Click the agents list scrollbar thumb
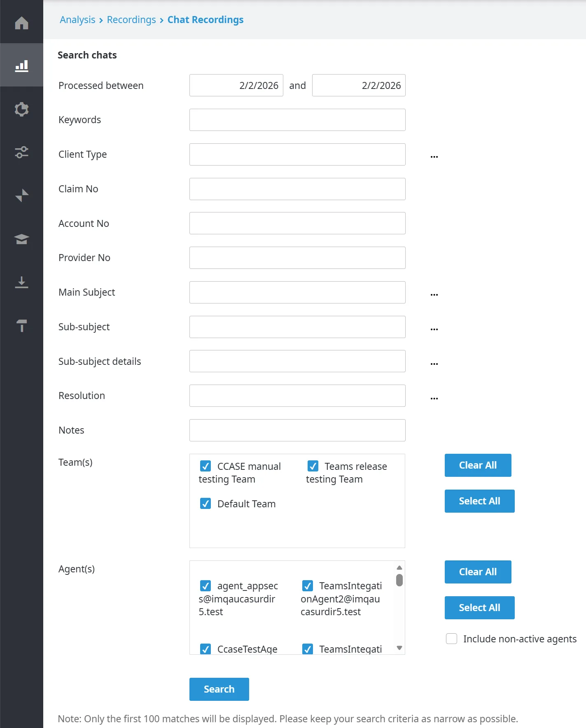 coord(399,580)
